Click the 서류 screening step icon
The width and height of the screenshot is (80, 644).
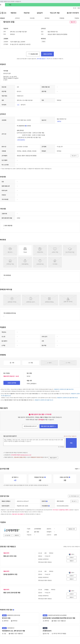(12, 363)
